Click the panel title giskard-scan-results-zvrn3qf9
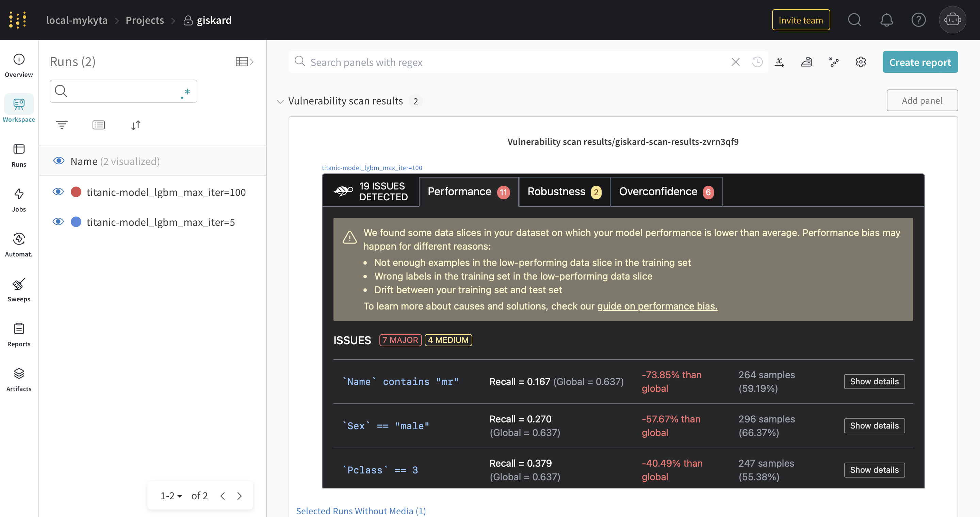 (623, 142)
